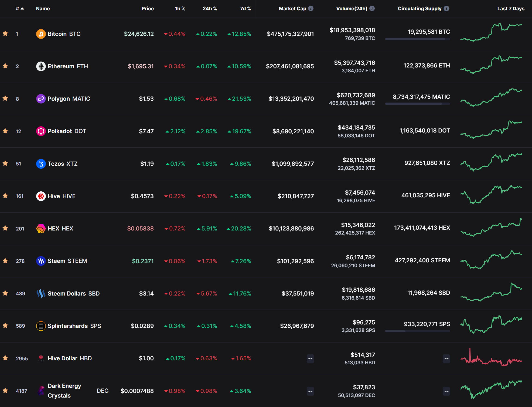Click the Hive Dollar HBD logo
Viewport: 532px width, 407px height.
[x=41, y=358]
